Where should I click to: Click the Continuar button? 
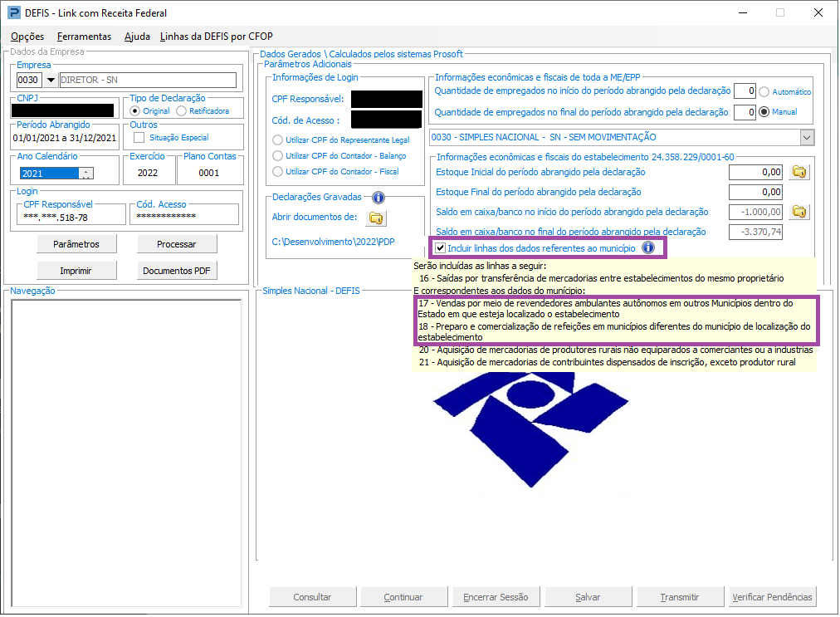tap(403, 596)
